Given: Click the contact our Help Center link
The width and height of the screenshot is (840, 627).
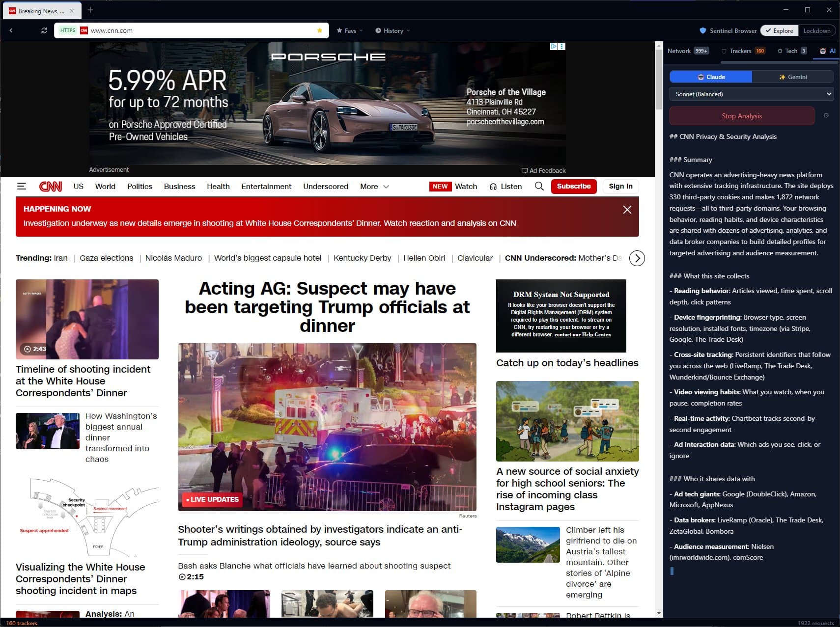Looking at the screenshot, I should (583, 335).
